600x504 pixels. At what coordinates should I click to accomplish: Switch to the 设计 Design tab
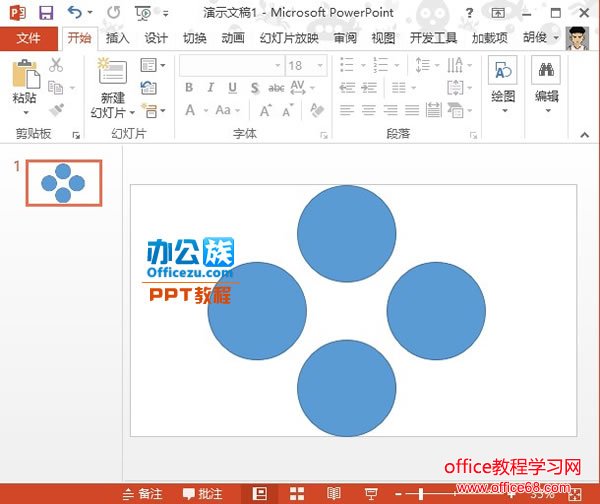point(156,38)
